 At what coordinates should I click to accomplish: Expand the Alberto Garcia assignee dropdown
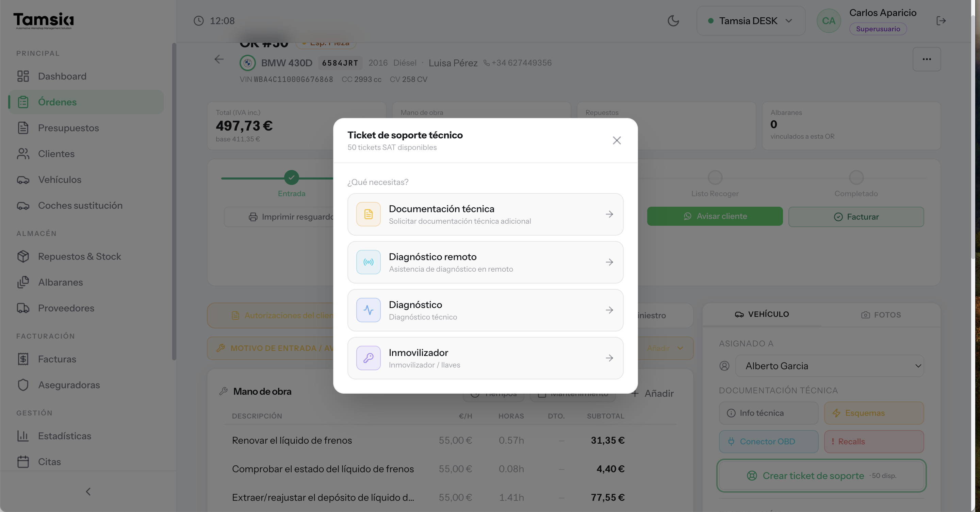click(829, 366)
